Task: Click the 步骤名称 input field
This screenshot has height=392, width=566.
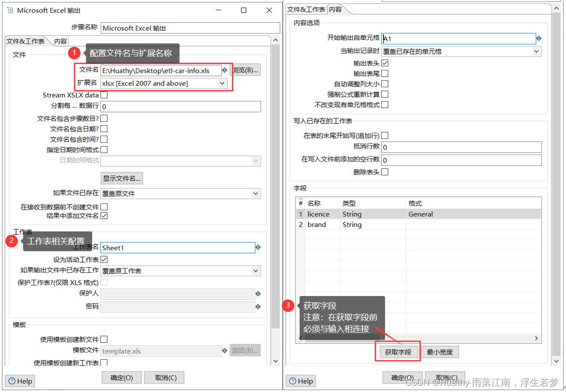Action: click(x=190, y=28)
